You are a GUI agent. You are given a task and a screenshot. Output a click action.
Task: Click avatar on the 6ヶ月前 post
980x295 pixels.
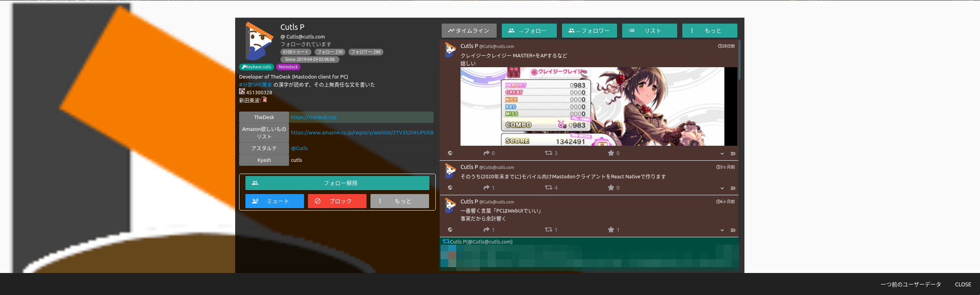pos(450,205)
